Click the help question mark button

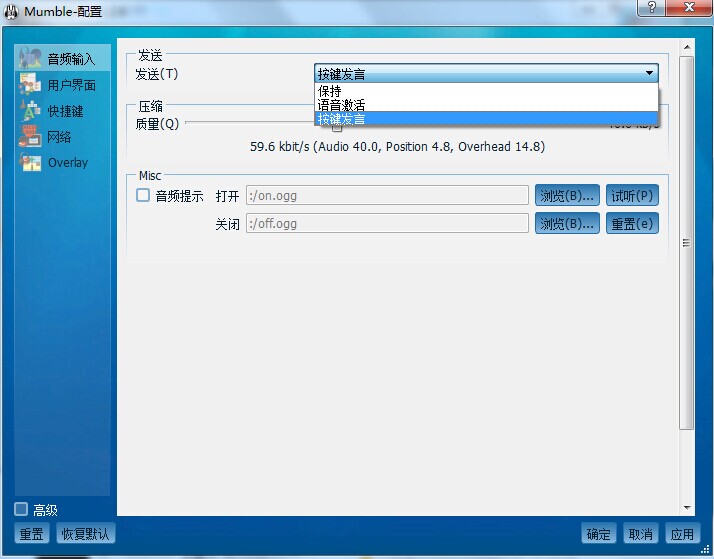(652, 8)
